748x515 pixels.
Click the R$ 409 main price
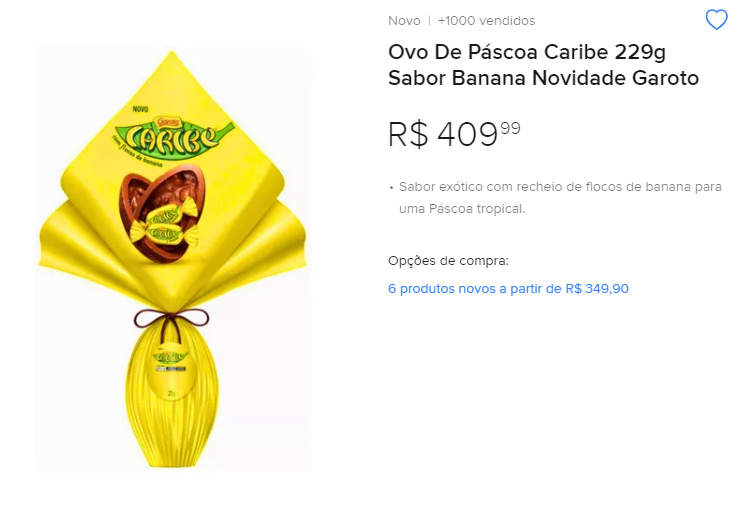pyautogui.click(x=454, y=134)
